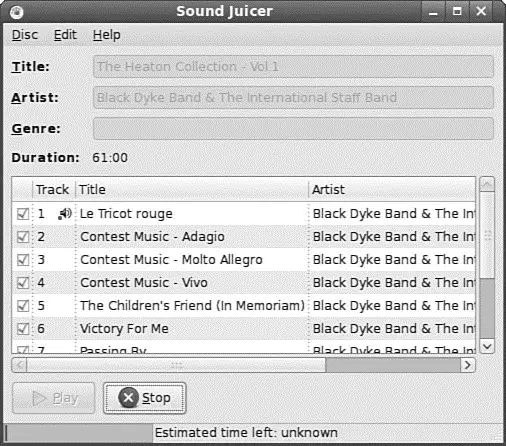Select the track title Le Tricot rouge
Screen dimensions: 506x446
tap(126, 214)
